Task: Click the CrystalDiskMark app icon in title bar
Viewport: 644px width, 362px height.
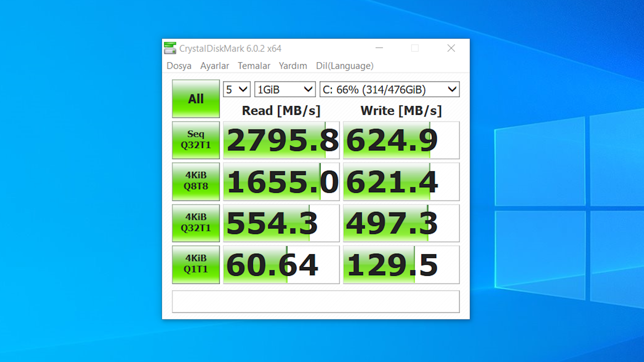Action: point(170,48)
